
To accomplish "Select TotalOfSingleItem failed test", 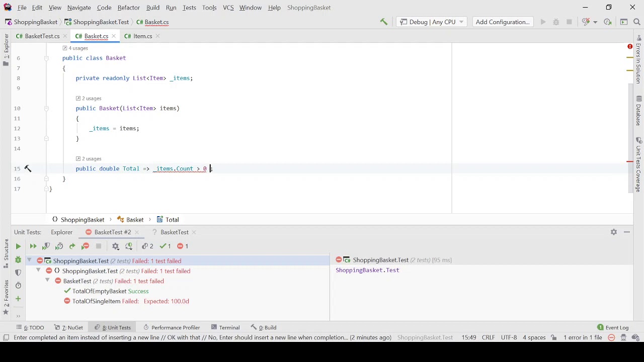I will (96, 301).
